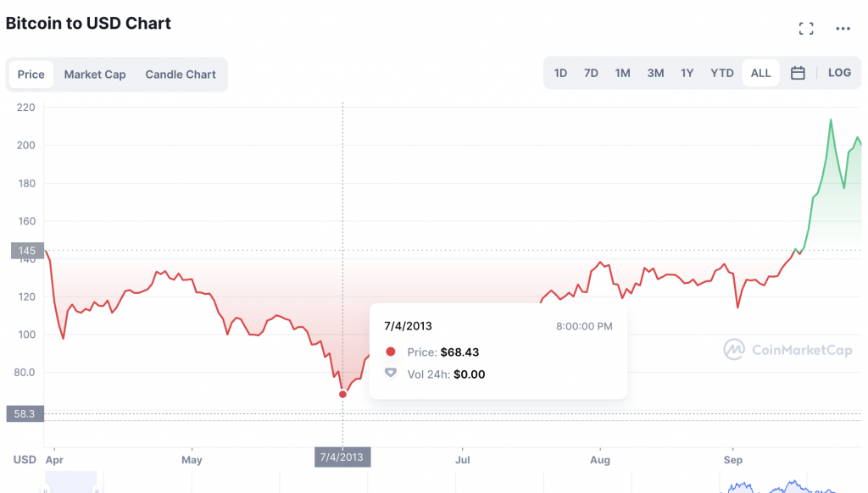Click the 145 price label on y-axis

click(x=27, y=251)
